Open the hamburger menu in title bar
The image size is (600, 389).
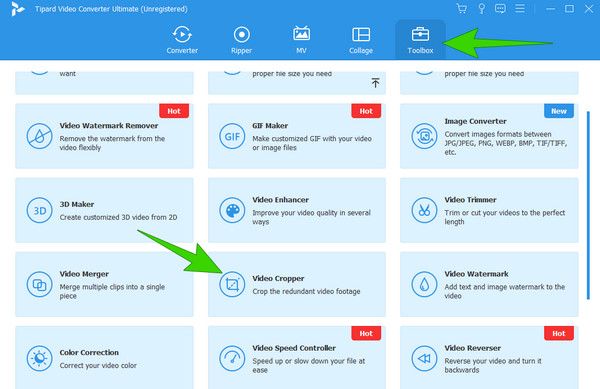[520, 8]
